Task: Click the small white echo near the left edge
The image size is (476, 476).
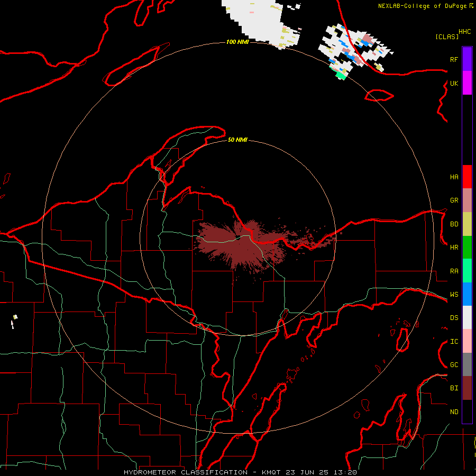Action: tap(14, 321)
